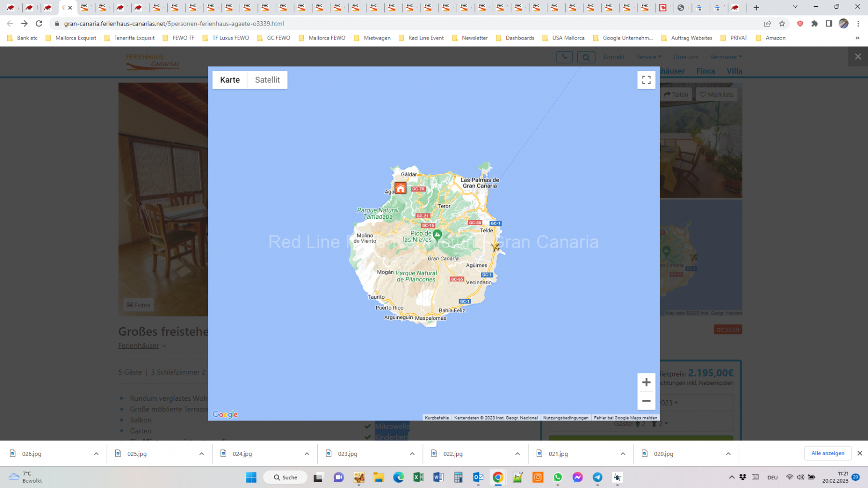Viewport: 868px width, 488px height.
Task: Select the Karte map type
Action: pyautogui.click(x=230, y=80)
